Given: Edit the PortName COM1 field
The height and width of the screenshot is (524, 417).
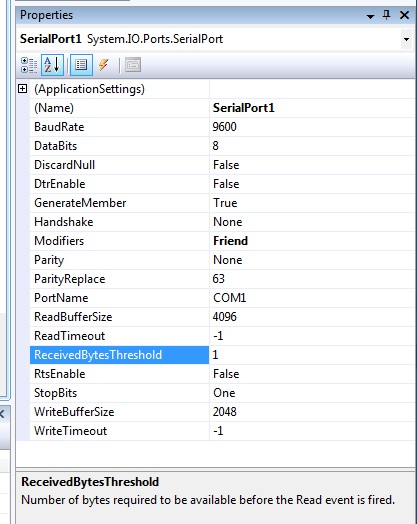Looking at the screenshot, I should (312, 298).
